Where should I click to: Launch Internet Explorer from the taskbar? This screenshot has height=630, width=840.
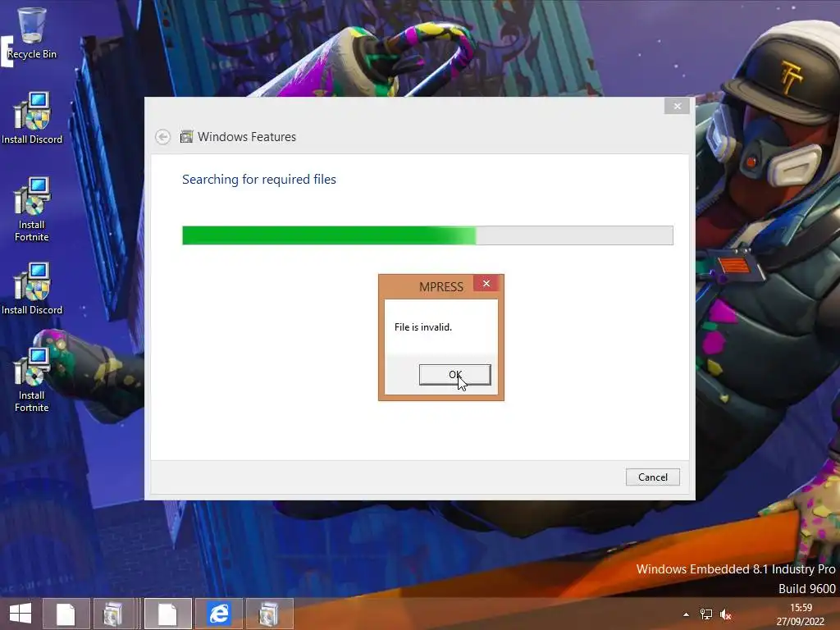click(218, 614)
